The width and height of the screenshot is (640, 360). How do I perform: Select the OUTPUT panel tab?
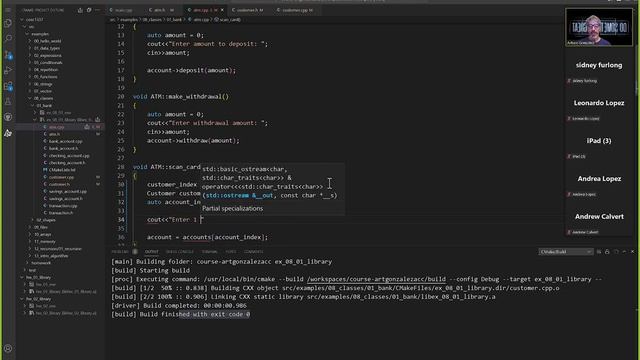tap(151, 252)
